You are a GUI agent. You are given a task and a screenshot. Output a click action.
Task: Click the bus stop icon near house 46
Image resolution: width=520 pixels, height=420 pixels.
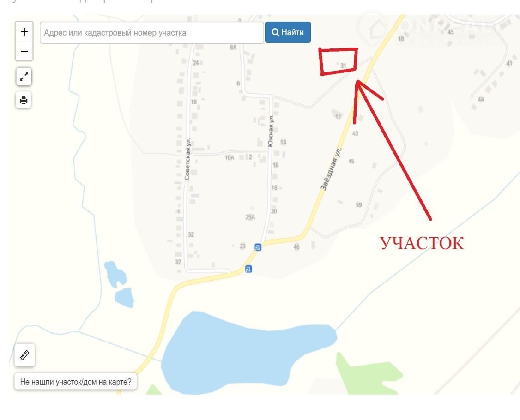tap(258, 247)
